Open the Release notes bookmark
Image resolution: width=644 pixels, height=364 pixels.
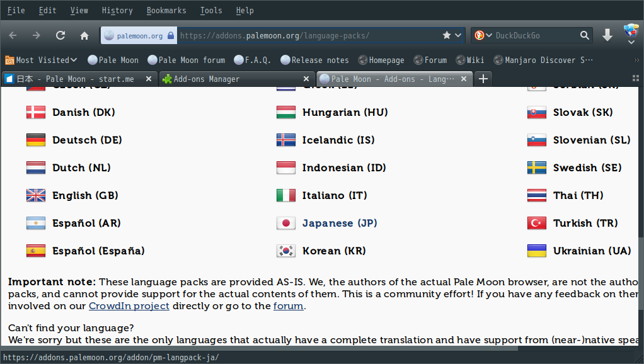click(314, 60)
